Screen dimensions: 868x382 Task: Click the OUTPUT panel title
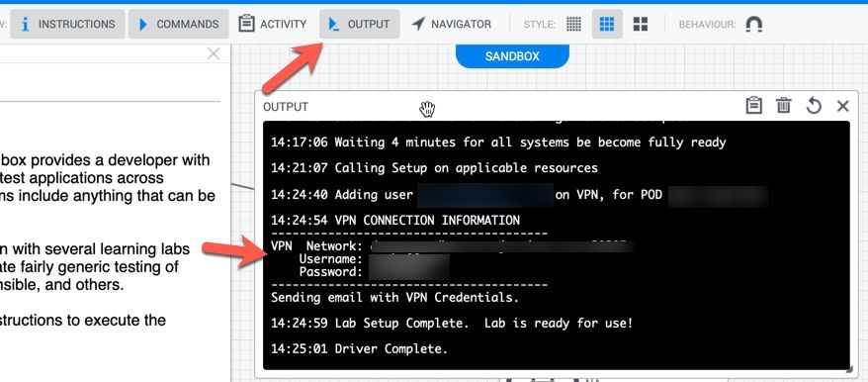tap(286, 107)
